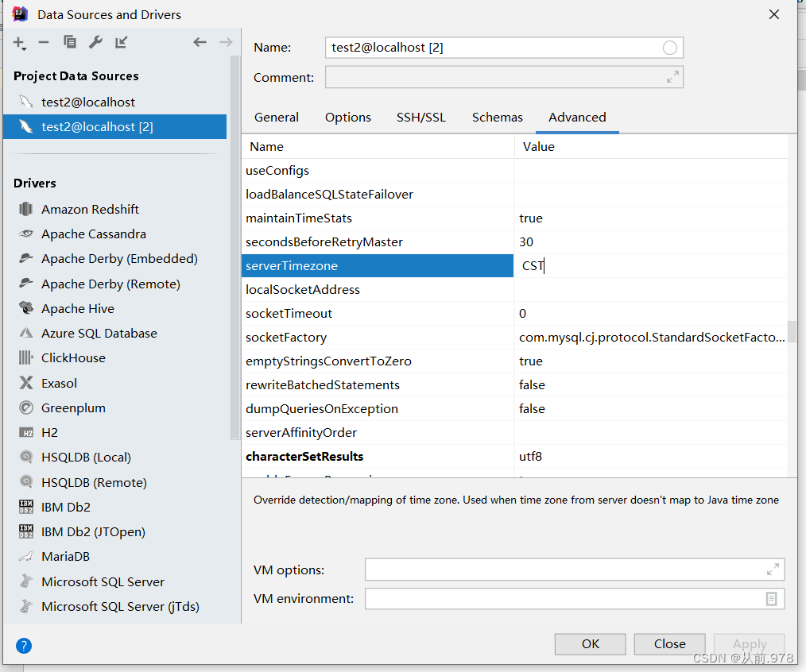
Task: Click the characterSetResults utf8 value
Action: (530, 456)
